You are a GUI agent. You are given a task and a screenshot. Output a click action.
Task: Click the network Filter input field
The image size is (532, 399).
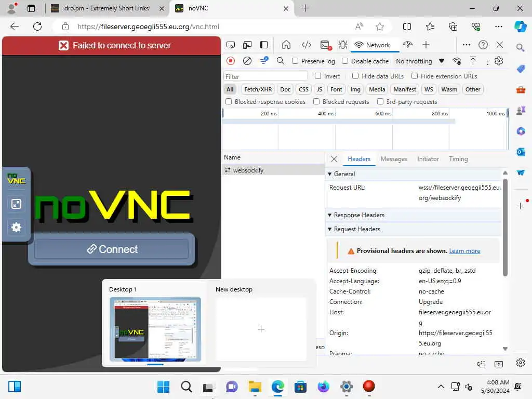265,76
